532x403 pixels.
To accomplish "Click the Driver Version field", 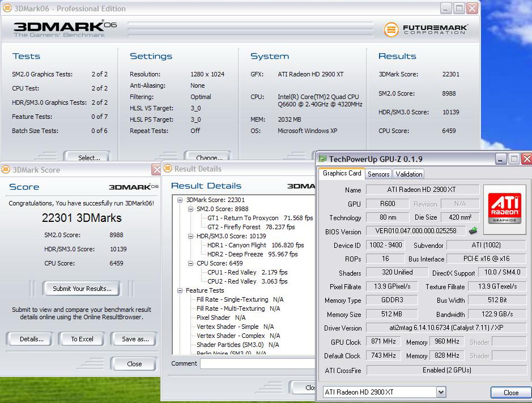I will (446, 328).
